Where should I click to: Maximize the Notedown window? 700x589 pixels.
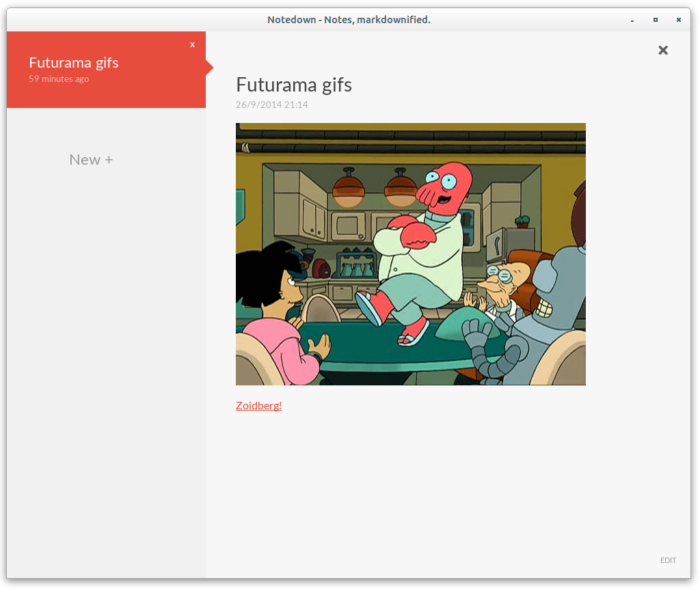656,20
